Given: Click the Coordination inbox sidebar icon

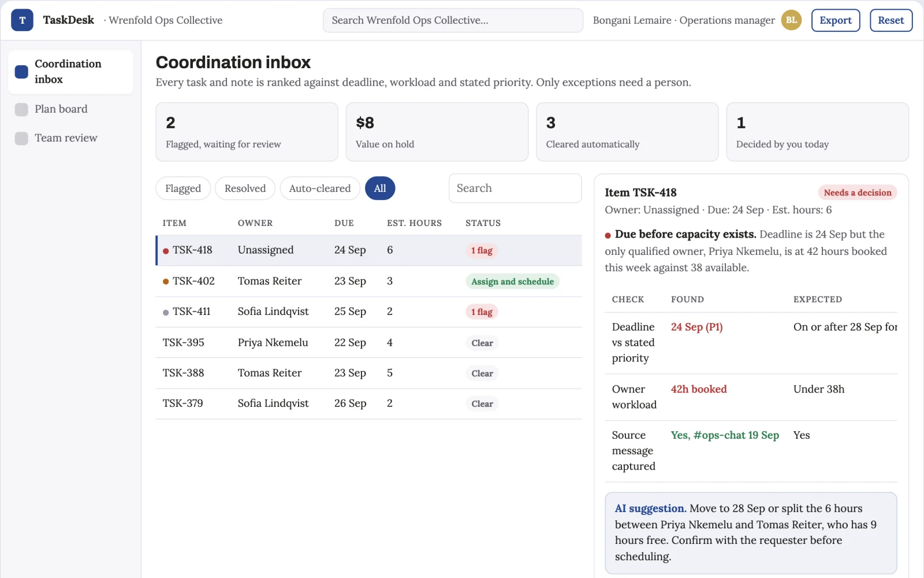Looking at the screenshot, I should point(21,72).
